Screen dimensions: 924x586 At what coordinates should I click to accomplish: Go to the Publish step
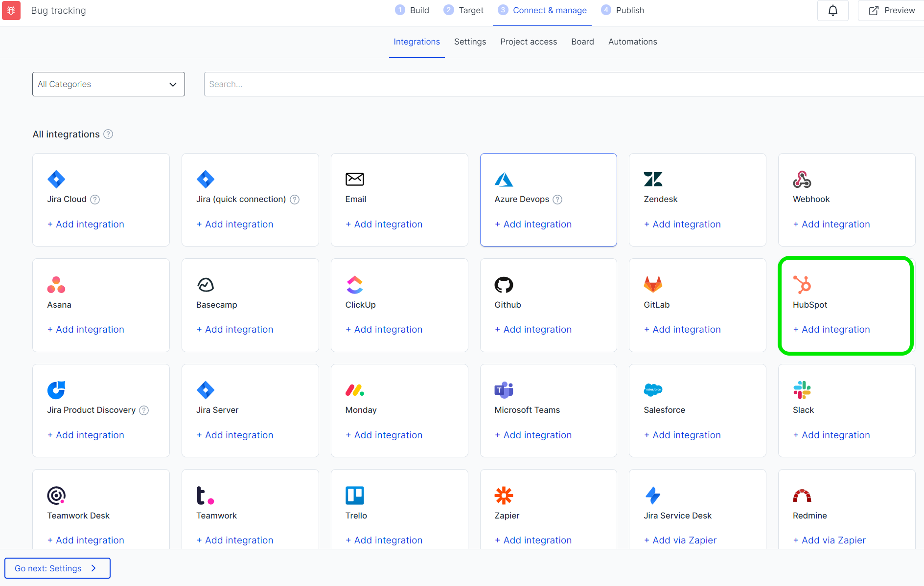(x=623, y=10)
